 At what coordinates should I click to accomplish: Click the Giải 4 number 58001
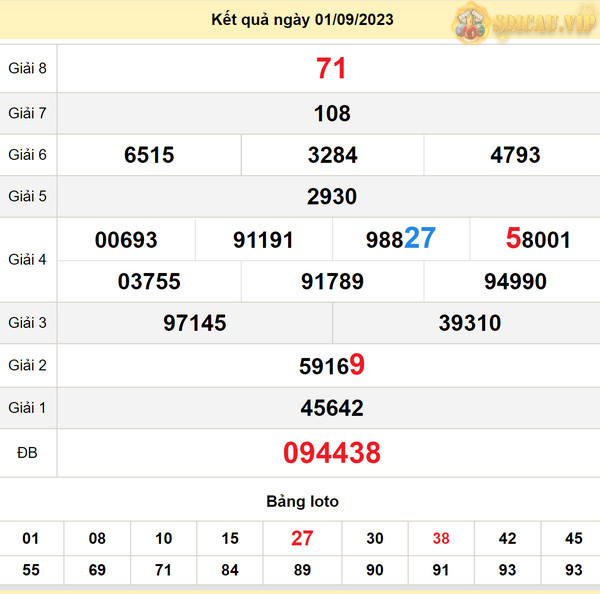(538, 239)
